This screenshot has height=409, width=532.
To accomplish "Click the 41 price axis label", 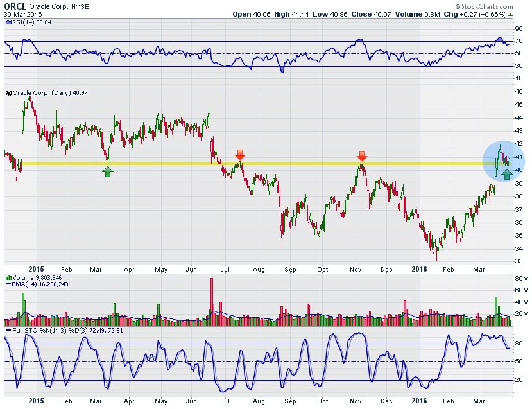I will [x=519, y=157].
